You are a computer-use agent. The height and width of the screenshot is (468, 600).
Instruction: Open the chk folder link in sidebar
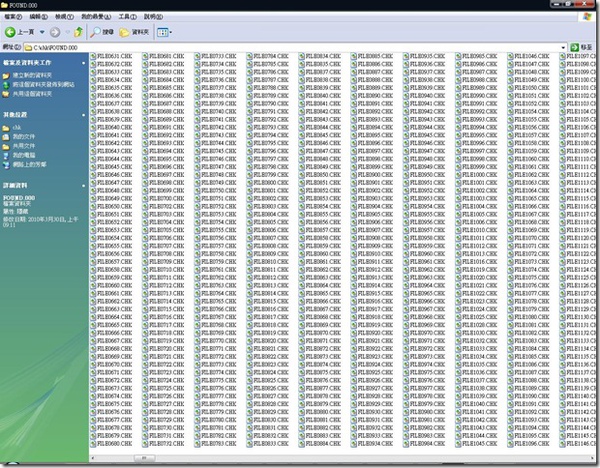click(x=16, y=127)
